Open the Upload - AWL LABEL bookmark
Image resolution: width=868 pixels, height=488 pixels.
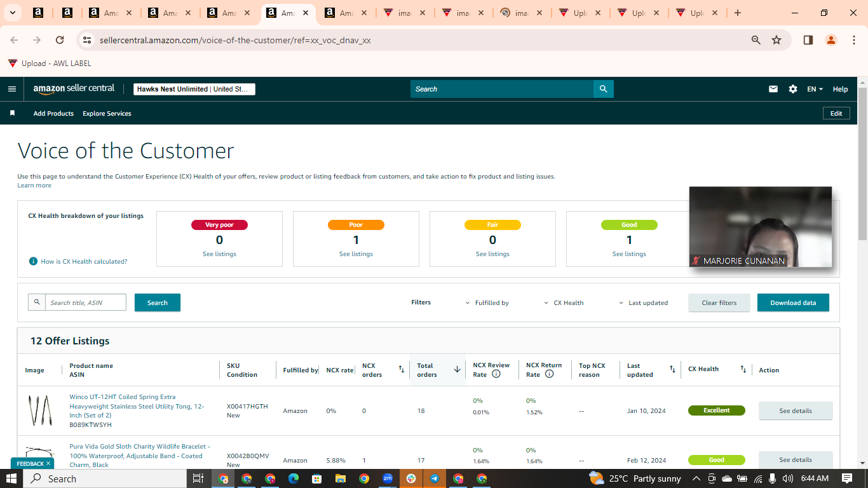point(50,63)
